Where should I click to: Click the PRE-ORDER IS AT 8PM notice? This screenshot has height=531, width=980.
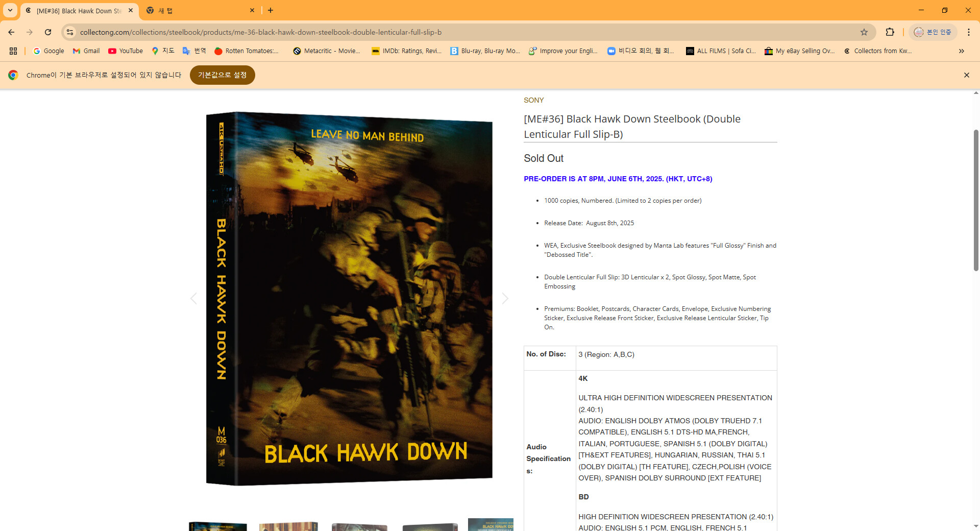point(618,179)
